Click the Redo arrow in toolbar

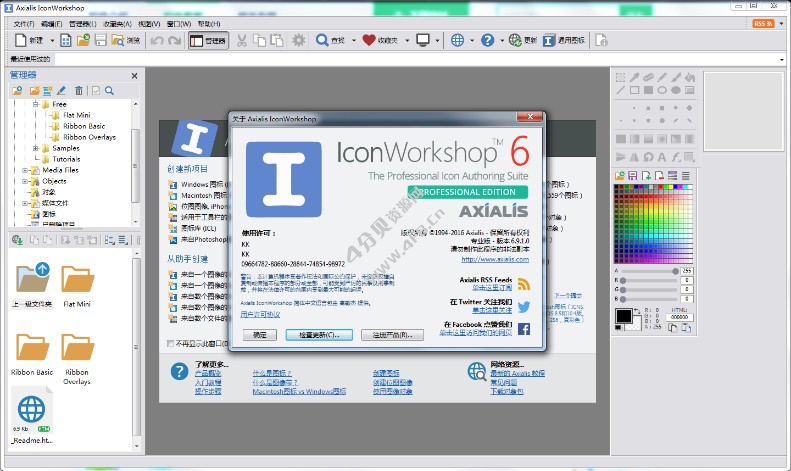[175, 40]
